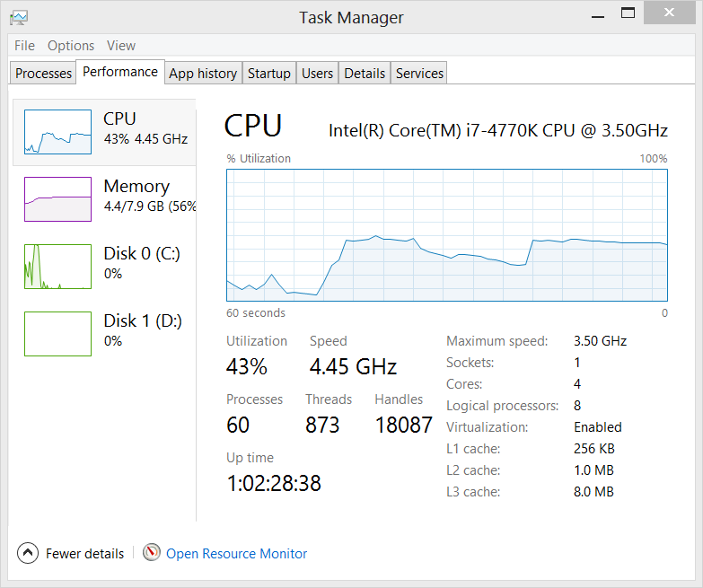703x588 pixels.
Task: Select the Disk 1 (D:) empty graph
Action: click(x=57, y=334)
